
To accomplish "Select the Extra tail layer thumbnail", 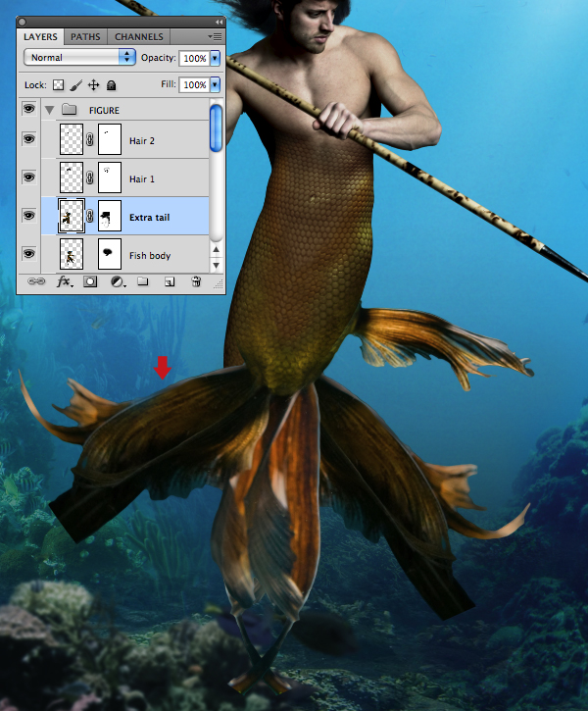I will coord(72,216).
